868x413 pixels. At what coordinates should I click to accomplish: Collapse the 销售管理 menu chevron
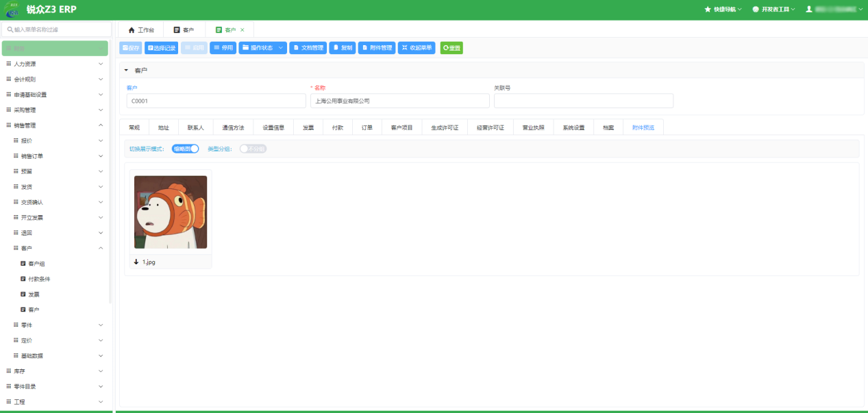[x=101, y=125]
